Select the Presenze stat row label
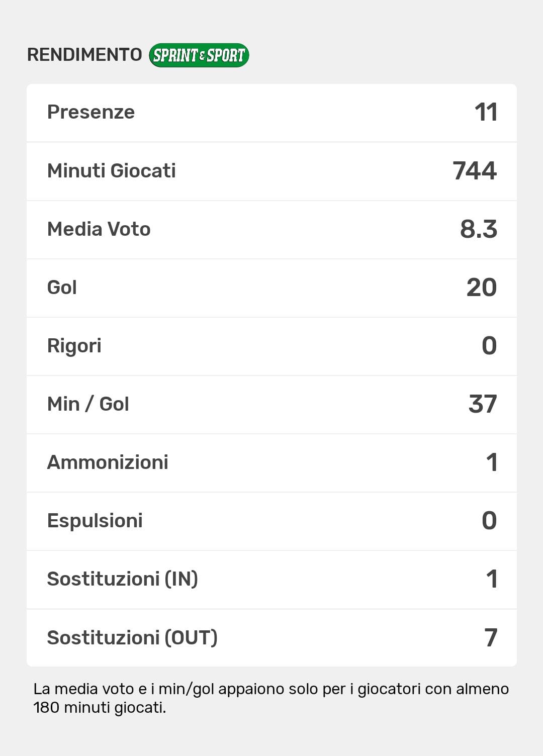The height and width of the screenshot is (756, 543). (x=91, y=112)
